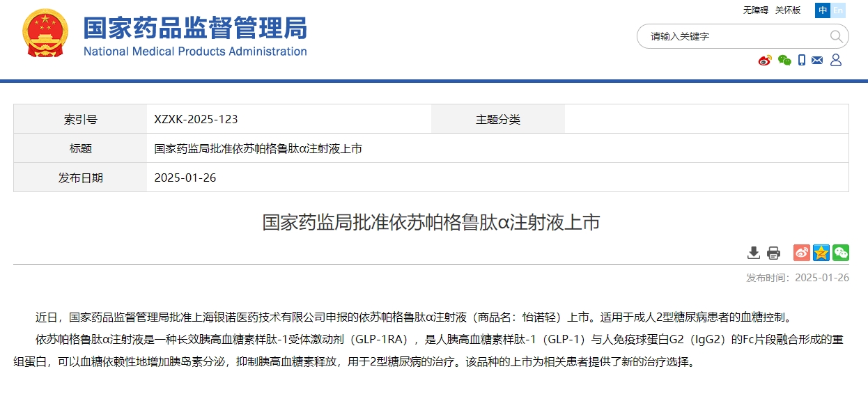Print the article with the printer icon
This screenshot has width=868, height=401.
tap(773, 253)
